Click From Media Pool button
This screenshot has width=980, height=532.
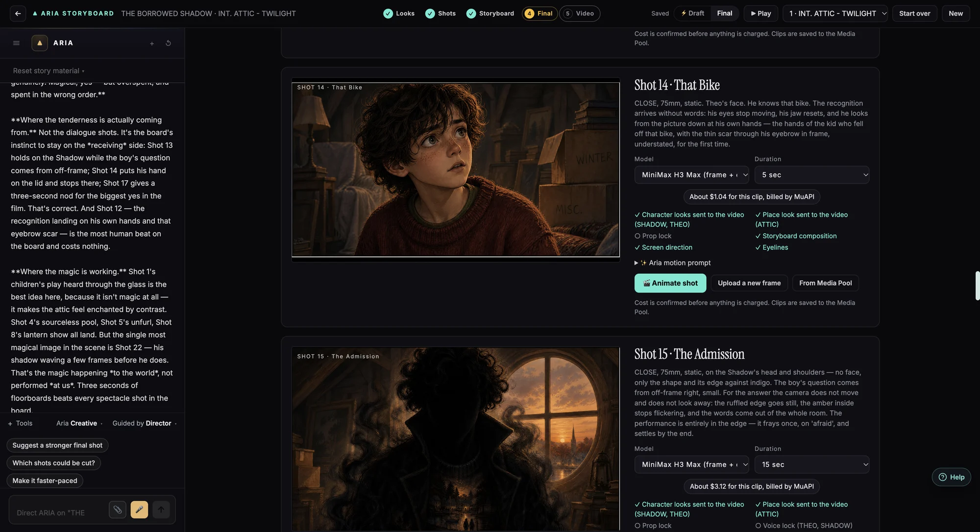(x=825, y=283)
